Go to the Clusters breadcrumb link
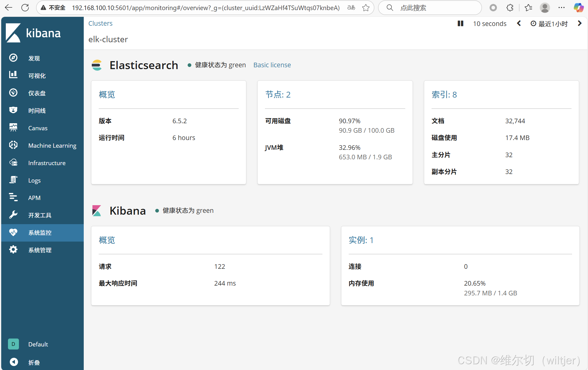Viewport: 588px width, 370px height. tap(100, 23)
